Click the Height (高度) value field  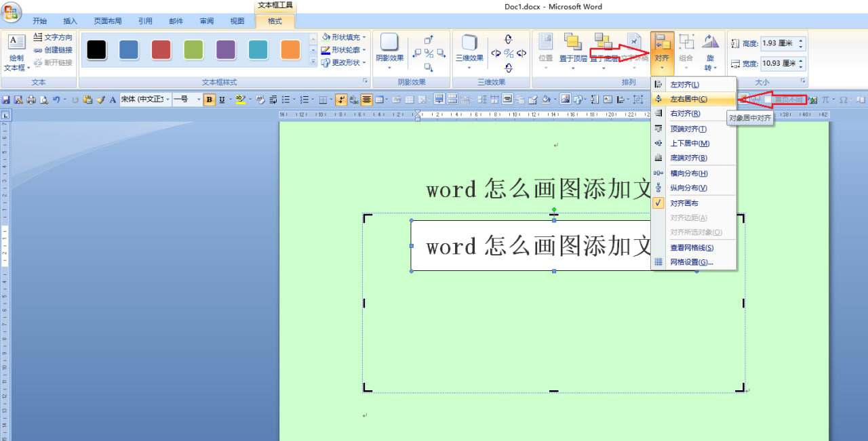(x=778, y=43)
